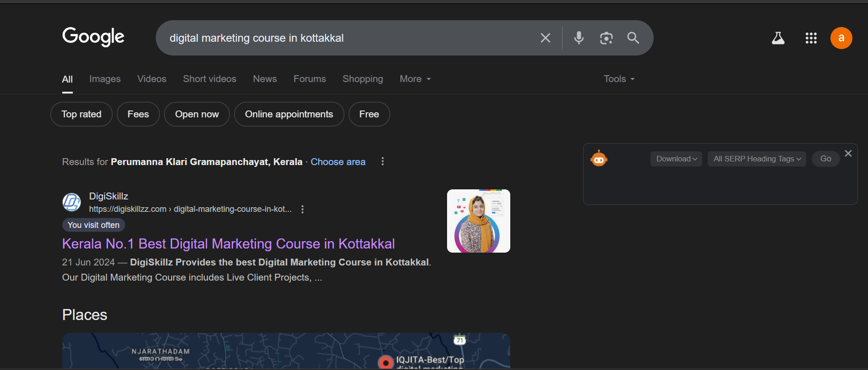This screenshot has height=370, width=868.
Task: Open Kerala No.1 Best Digital Marketing Course result
Action: coord(229,243)
